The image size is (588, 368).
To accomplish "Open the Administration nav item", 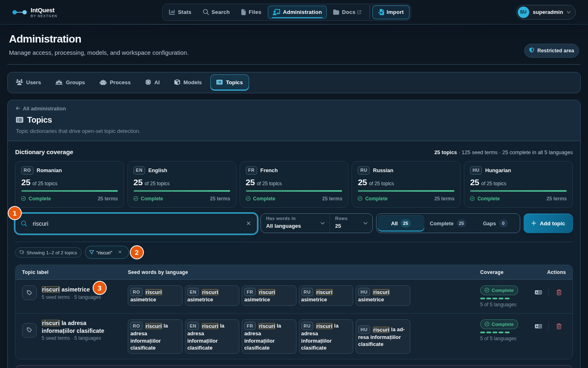I will pos(297,12).
